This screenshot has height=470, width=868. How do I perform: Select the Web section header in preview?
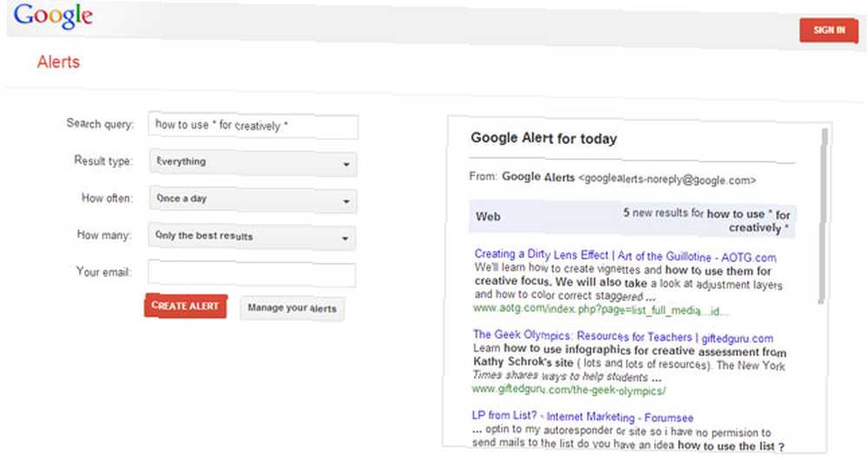488,216
